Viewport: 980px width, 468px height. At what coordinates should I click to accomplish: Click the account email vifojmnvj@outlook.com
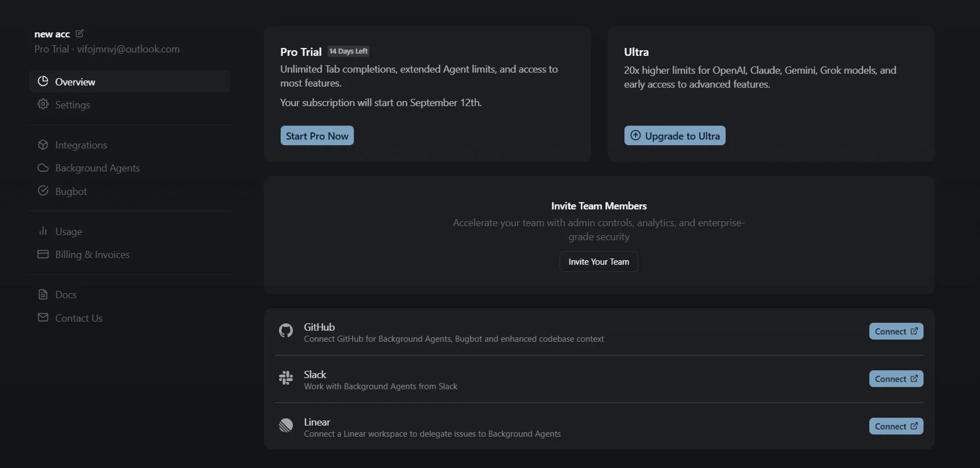coord(129,49)
